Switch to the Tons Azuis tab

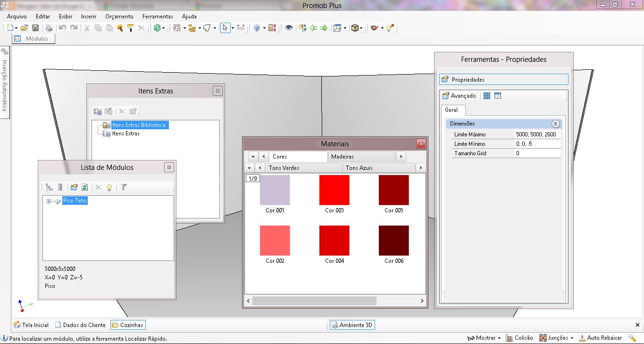pos(379,168)
